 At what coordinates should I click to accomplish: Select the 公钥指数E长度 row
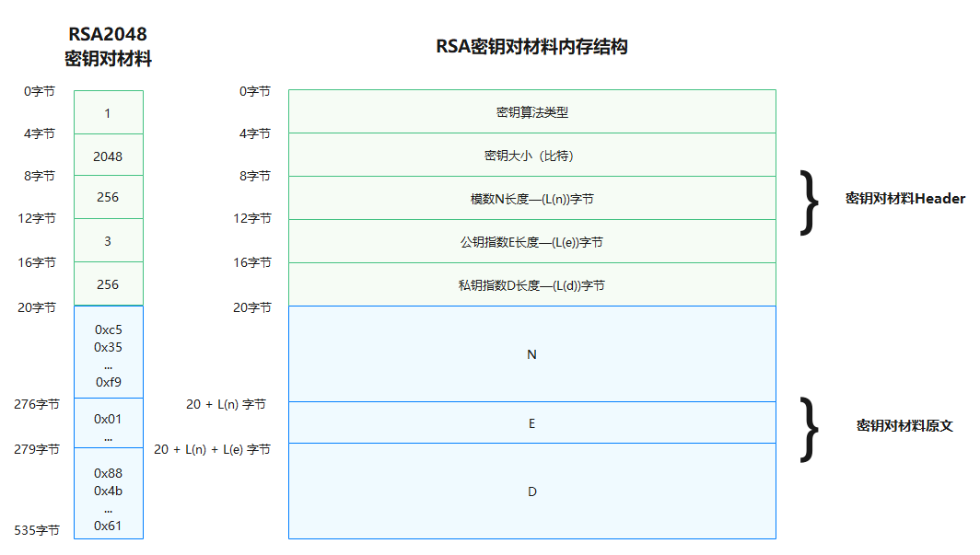(531, 242)
